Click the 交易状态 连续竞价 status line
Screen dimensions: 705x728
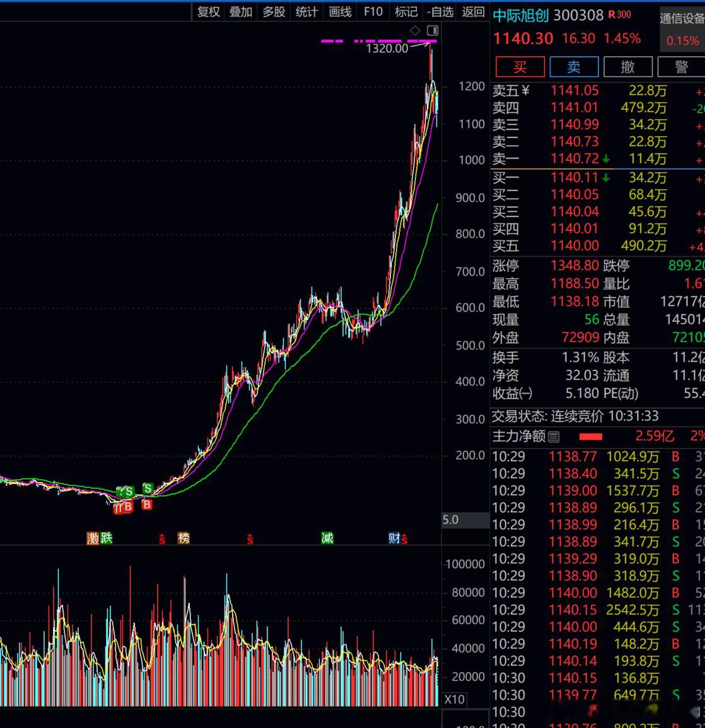(575, 416)
